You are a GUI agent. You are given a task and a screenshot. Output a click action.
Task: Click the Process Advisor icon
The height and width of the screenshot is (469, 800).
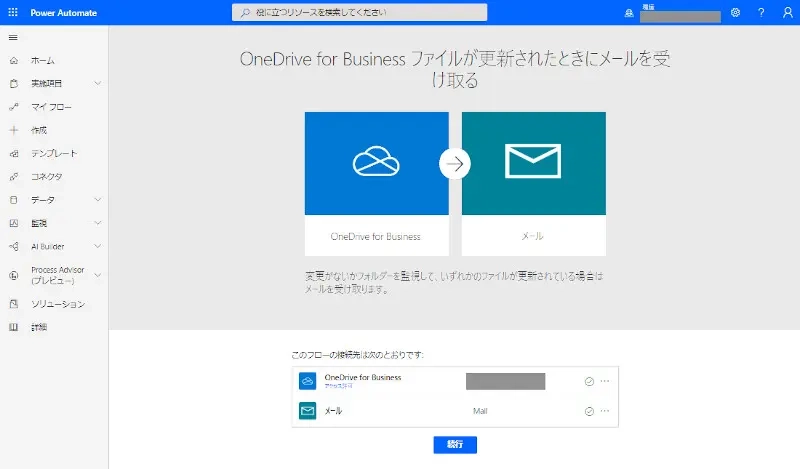(x=14, y=275)
